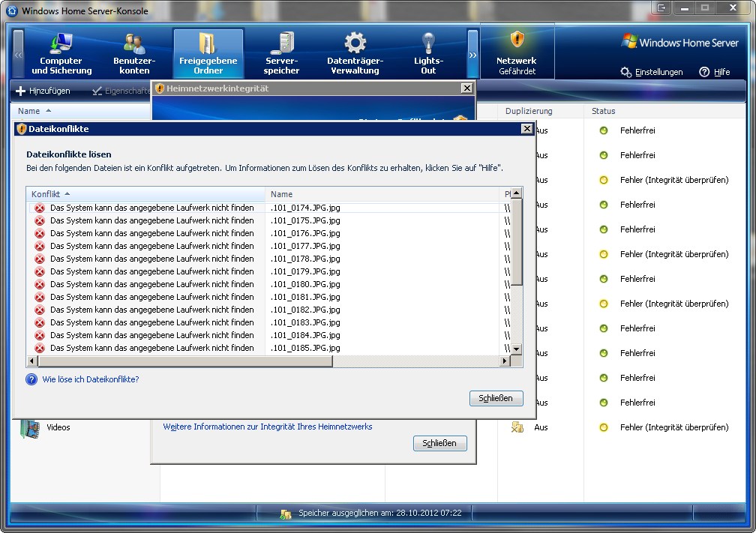Open 'Weitere Informationen zur Integrität' link
756x533 pixels.
[268, 427]
